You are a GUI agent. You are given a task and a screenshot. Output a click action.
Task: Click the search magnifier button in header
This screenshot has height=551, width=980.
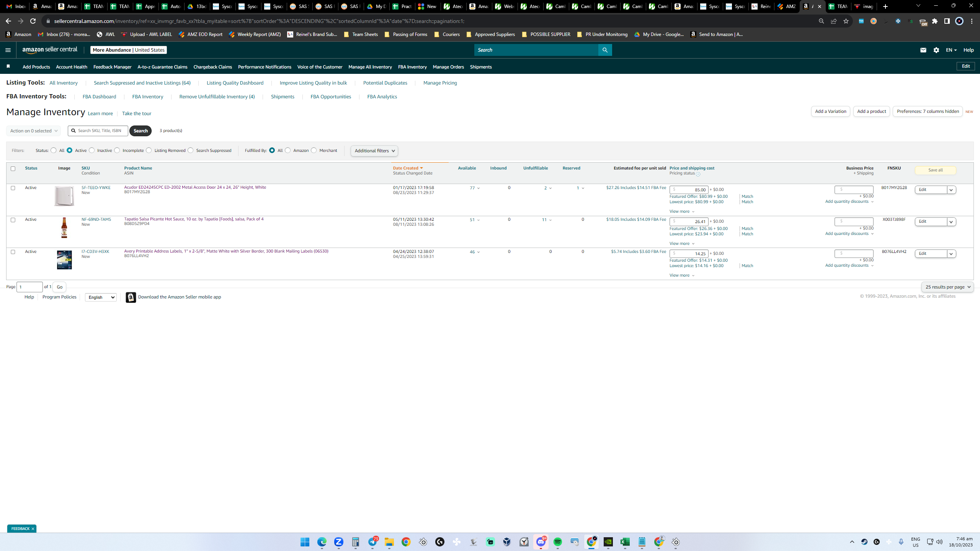[605, 50]
